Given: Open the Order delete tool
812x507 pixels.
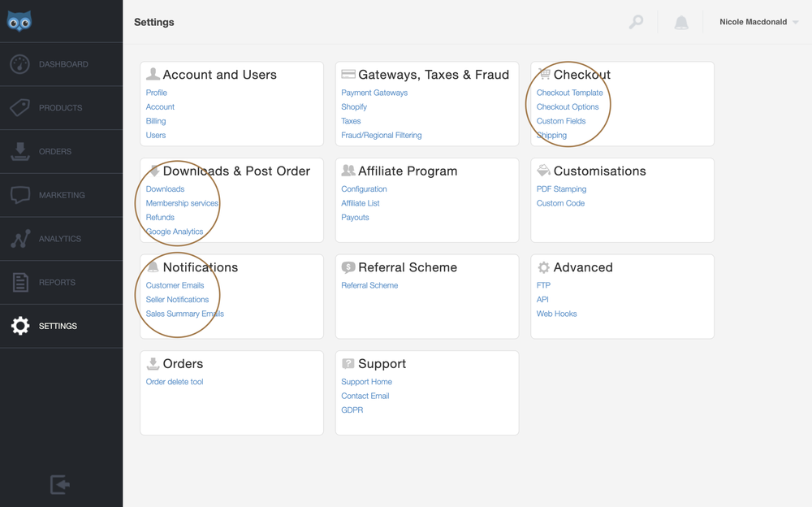Looking at the screenshot, I should tap(175, 382).
